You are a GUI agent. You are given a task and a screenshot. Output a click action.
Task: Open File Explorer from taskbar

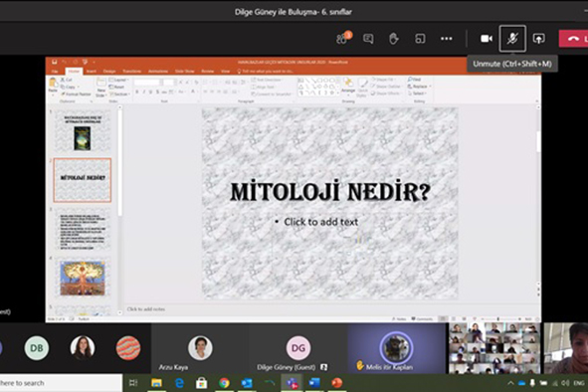(156, 383)
